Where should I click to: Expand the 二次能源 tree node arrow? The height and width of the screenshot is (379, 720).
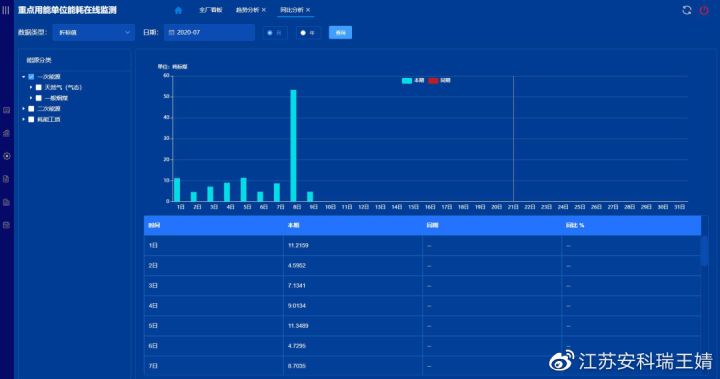pos(23,109)
